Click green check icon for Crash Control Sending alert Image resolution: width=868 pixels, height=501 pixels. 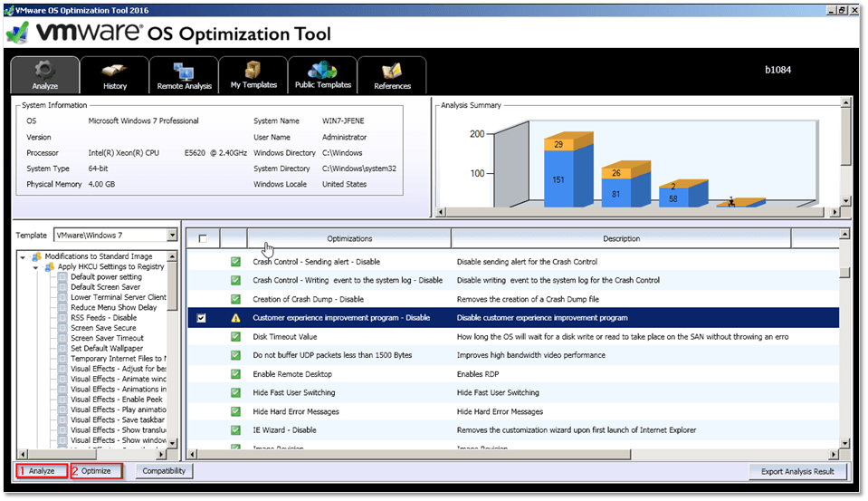235,262
